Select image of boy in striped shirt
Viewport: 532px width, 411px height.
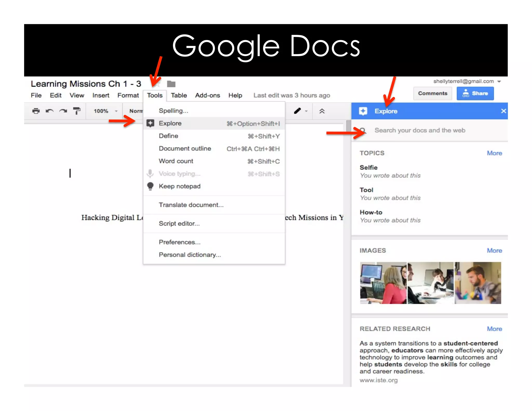pos(430,283)
